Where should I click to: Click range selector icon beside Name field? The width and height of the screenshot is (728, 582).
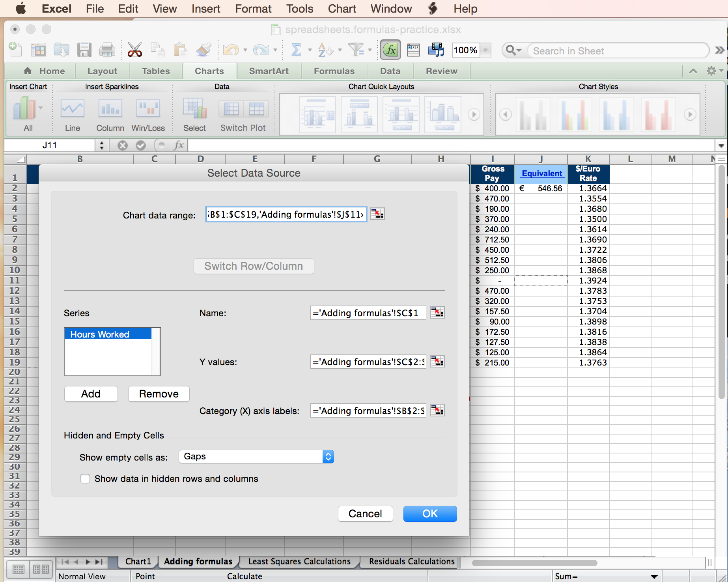pyautogui.click(x=437, y=313)
